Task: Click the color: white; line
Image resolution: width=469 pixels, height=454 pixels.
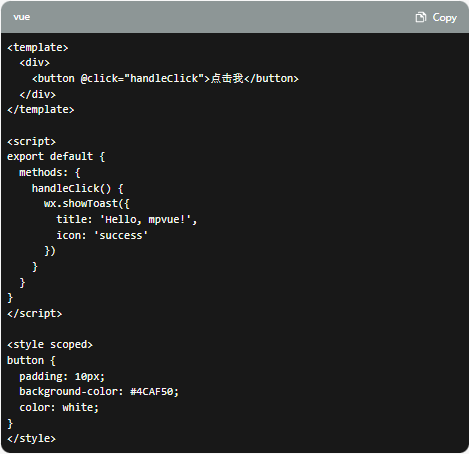Action: click(x=59, y=408)
